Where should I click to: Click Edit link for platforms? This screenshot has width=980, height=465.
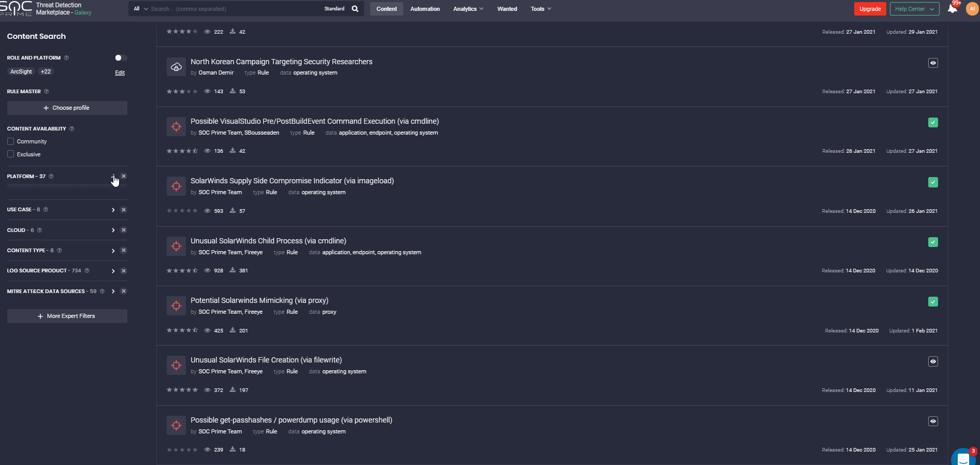coord(120,72)
